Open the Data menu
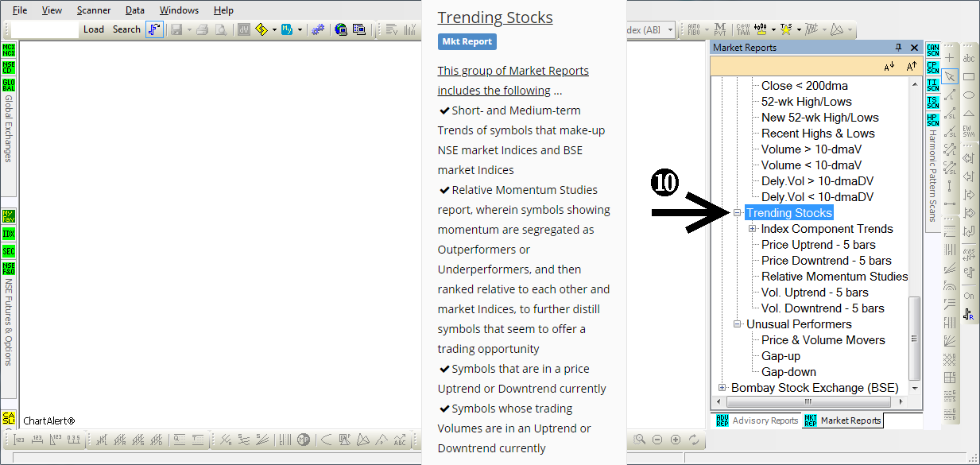The width and height of the screenshot is (980, 465). click(x=135, y=10)
